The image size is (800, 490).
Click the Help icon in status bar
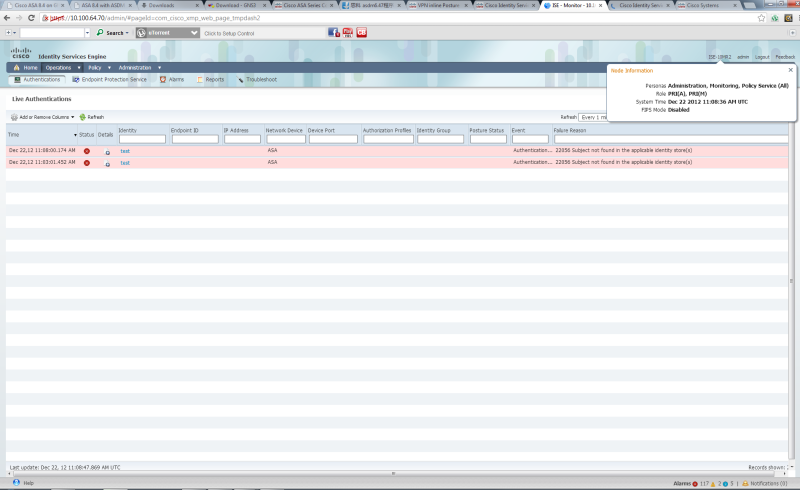[16, 482]
